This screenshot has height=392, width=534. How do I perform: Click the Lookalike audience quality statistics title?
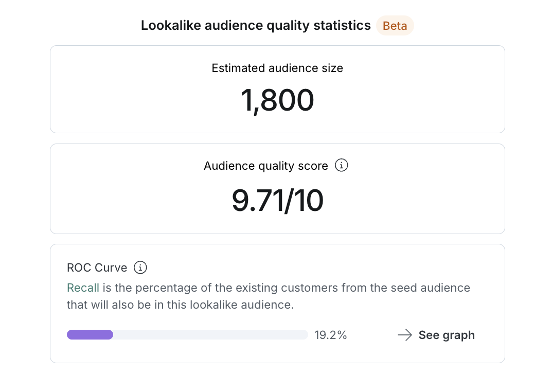pyautogui.click(x=255, y=25)
